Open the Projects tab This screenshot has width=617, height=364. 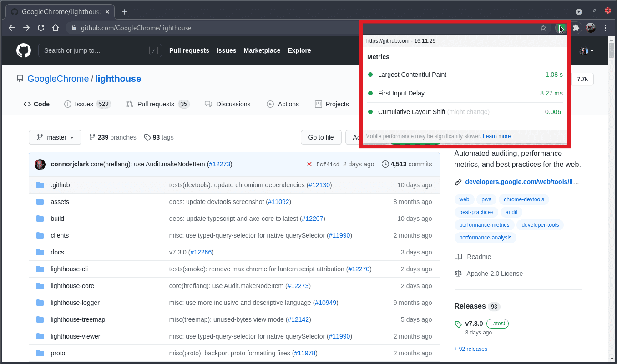[x=332, y=104]
